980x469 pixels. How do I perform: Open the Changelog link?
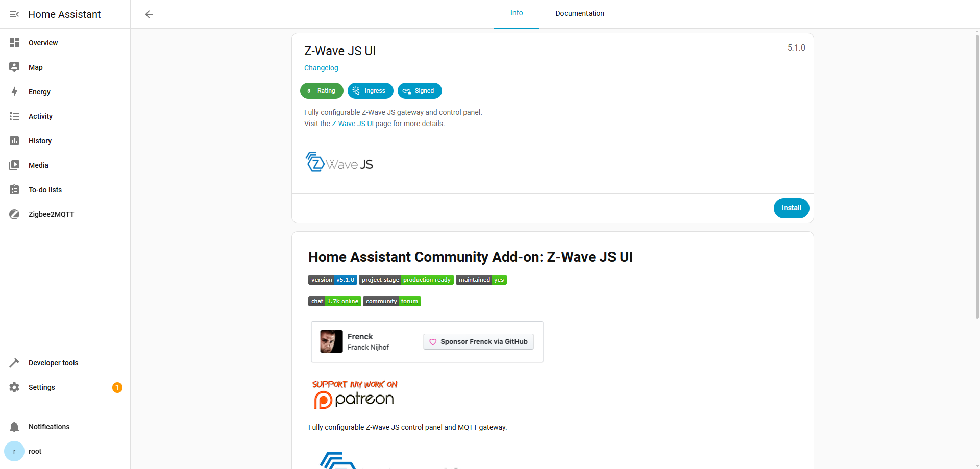tap(321, 68)
